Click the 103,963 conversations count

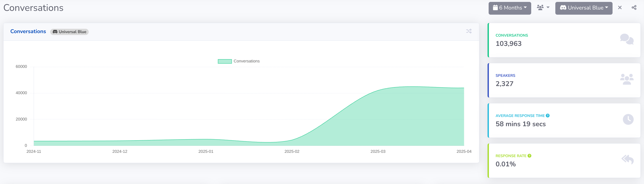[x=508, y=44]
